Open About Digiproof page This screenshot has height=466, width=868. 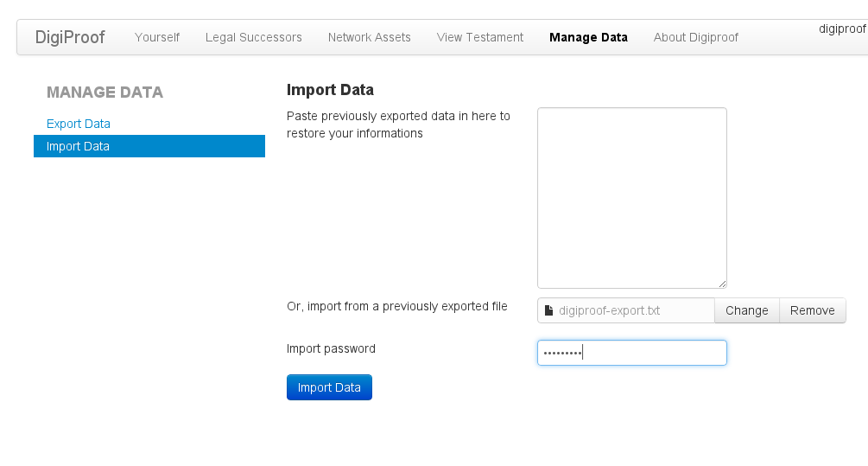point(696,37)
